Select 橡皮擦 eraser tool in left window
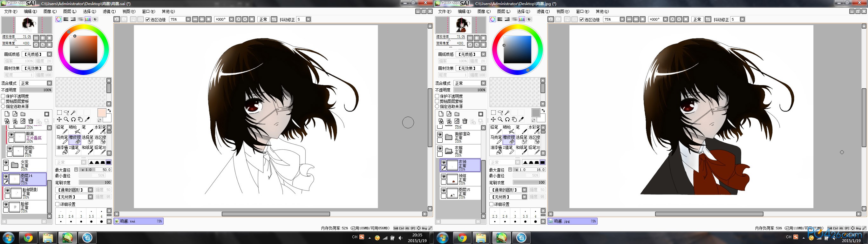 click(x=74, y=139)
